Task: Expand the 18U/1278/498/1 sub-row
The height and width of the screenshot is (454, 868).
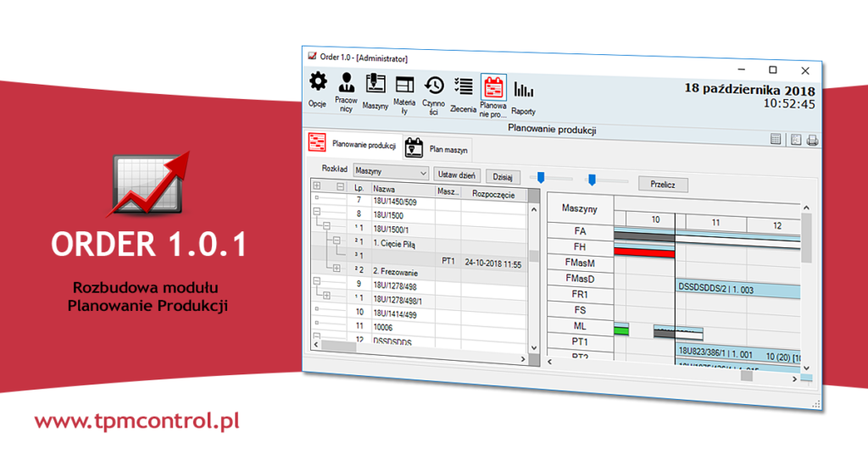Action: click(326, 296)
